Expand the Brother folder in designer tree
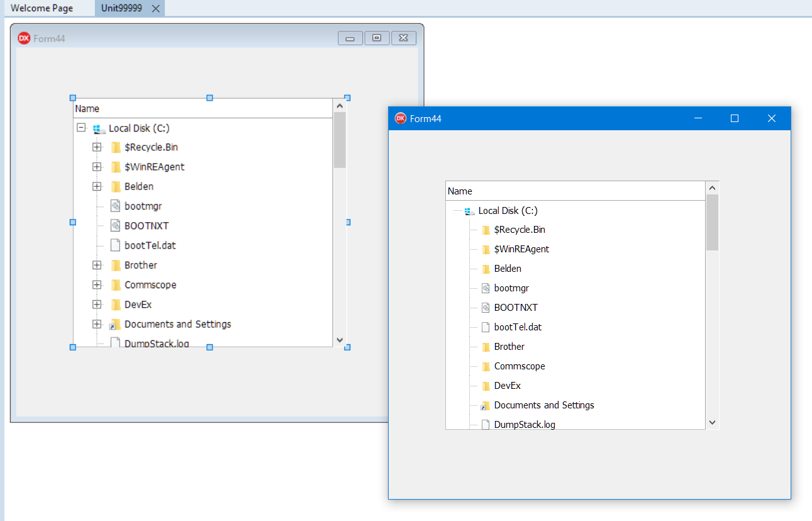This screenshot has width=812, height=521. click(x=97, y=265)
